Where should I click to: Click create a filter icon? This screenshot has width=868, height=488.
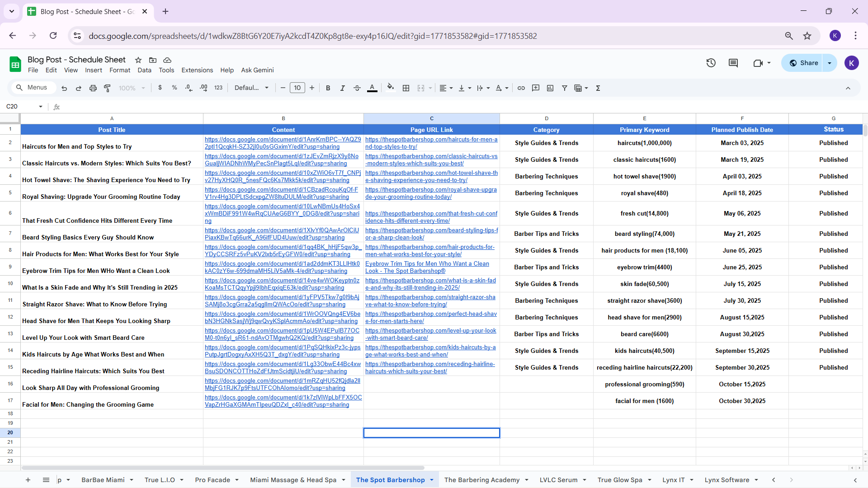coord(565,88)
